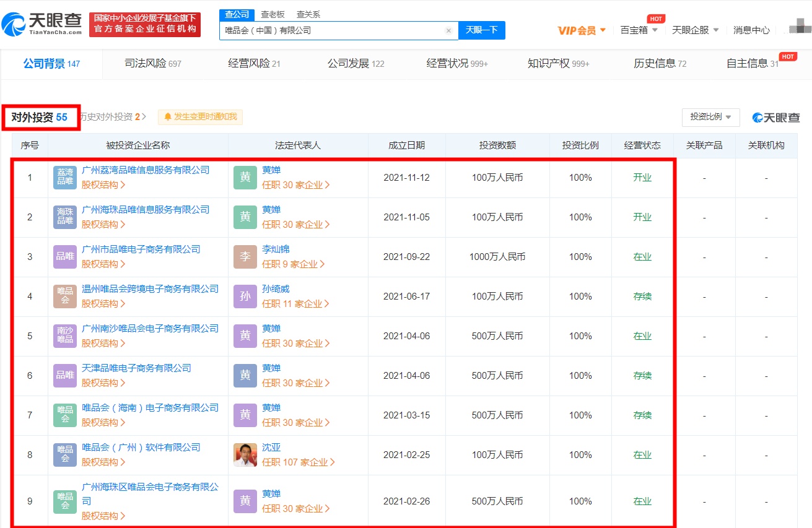Click the 黄 avatar in row 7

tap(245, 415)
